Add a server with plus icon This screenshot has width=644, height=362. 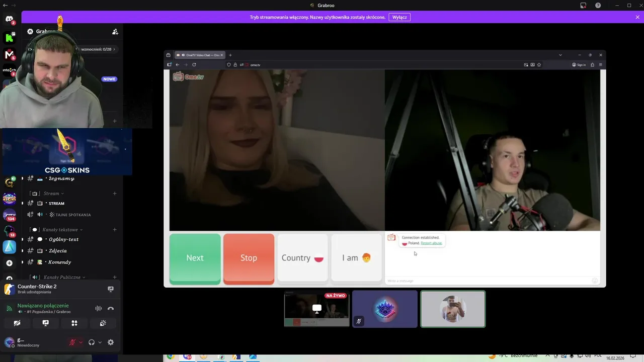tap(9, 263)
